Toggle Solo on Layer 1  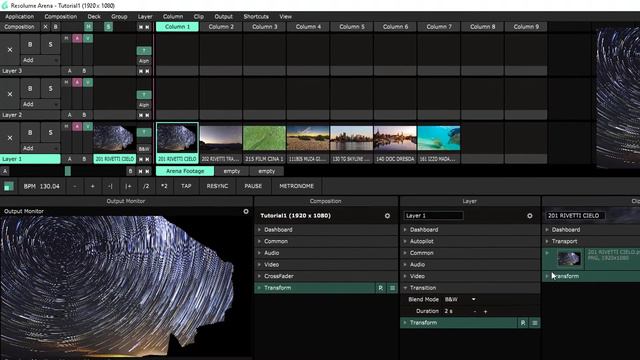coord(50,133)
